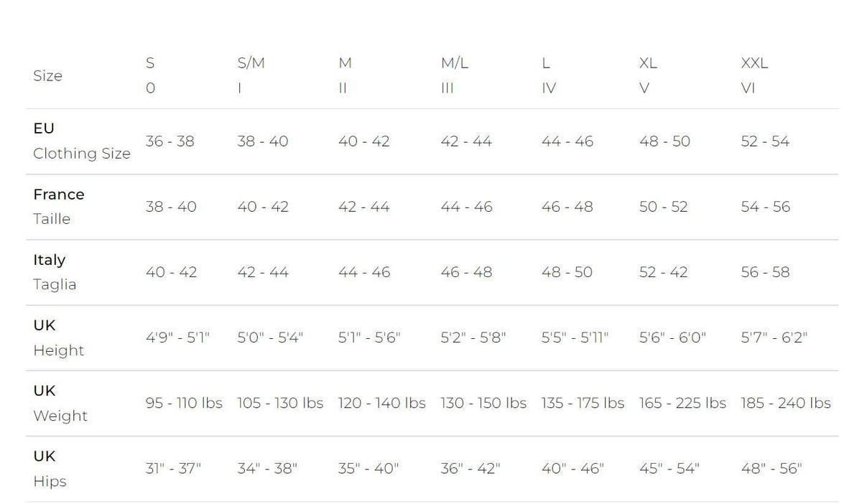Viewport: 862px width, 504px height.
Task: Click the Italy Taglia row label
Action: click(55, 271)
